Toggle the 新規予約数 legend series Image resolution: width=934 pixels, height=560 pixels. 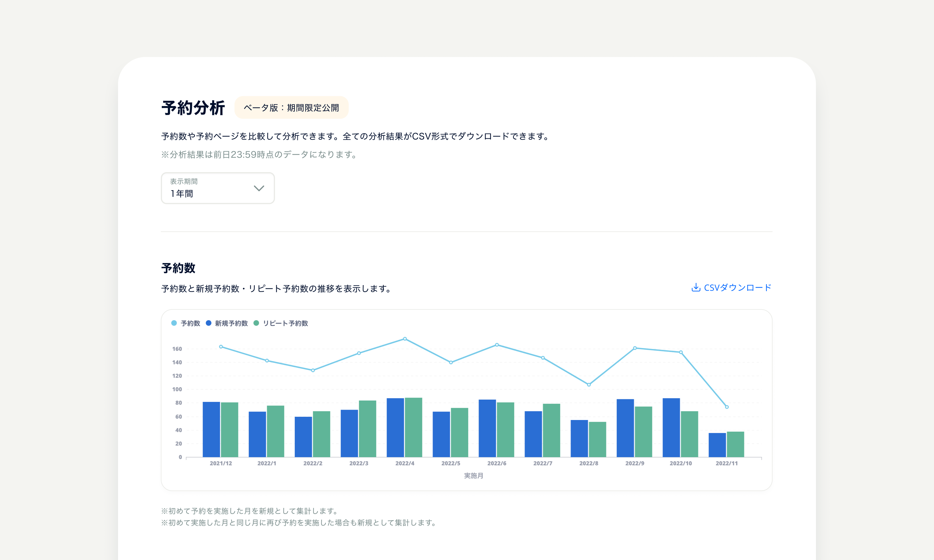click(231, 323)
